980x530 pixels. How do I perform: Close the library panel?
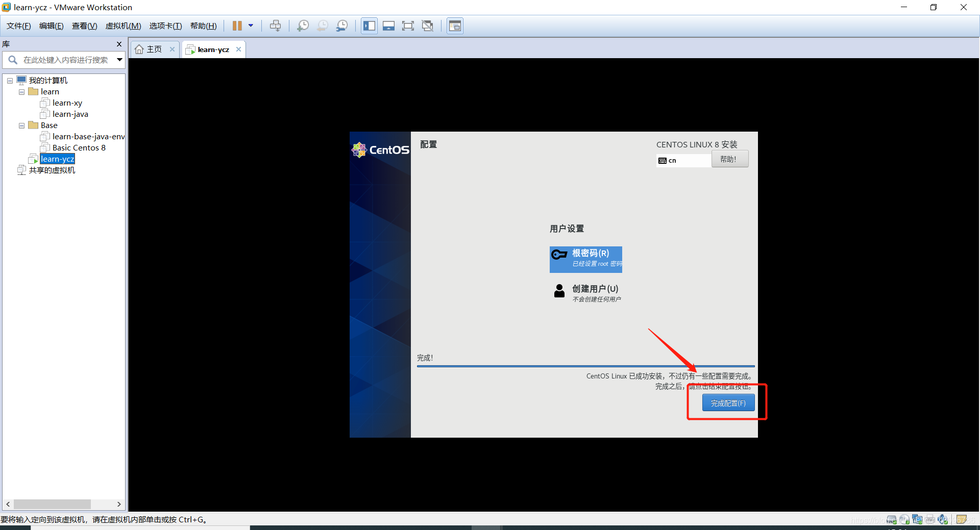[x=119, y=44]
